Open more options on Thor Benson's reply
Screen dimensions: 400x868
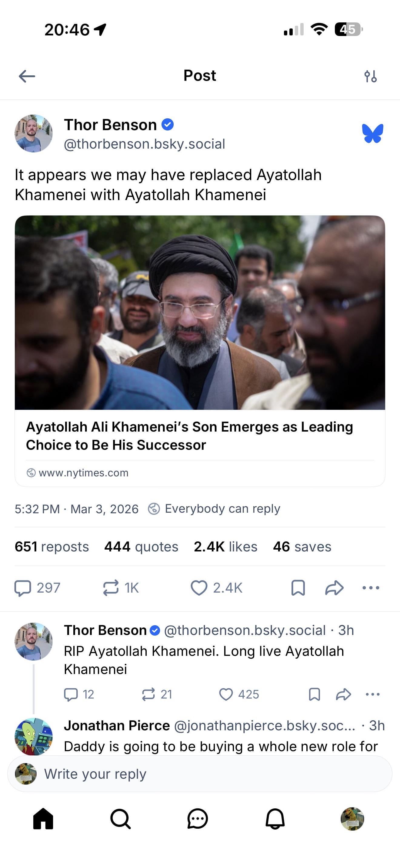coord(373,695)
